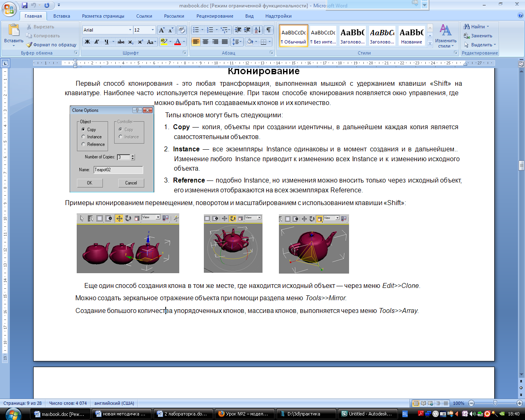This screenshot has height=420, width=525.
Task: Click Format Painter (Формат по образцу)
Action: 51,45
